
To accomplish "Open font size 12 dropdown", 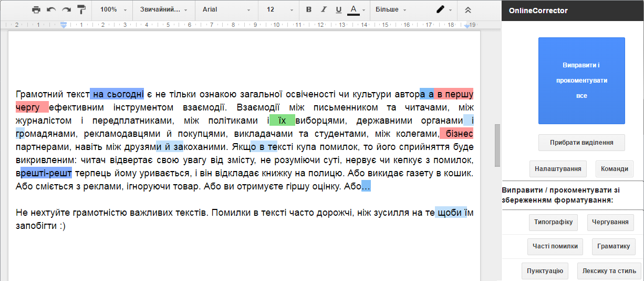I will point(280,9).
